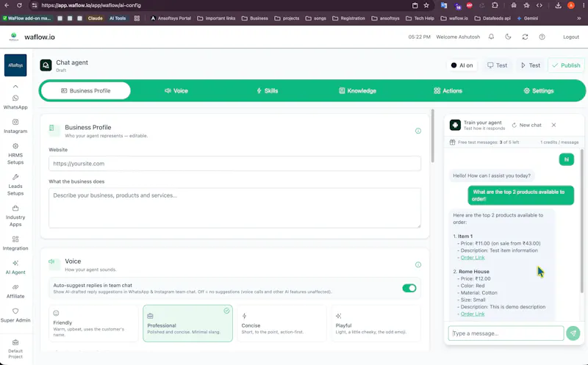Click the Chat agent avatar icon
The image size is (588, 365).
tap(46, 65)
